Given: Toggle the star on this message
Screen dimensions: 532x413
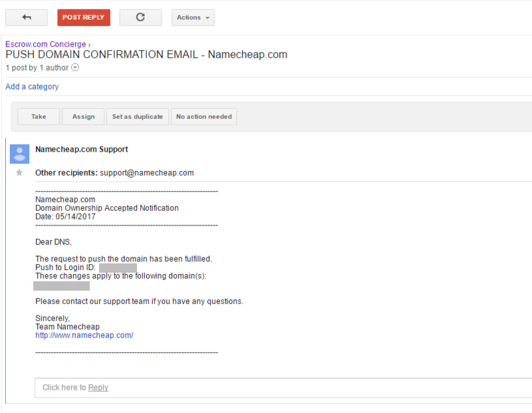Looking at the screenshot, I should 19,173.
